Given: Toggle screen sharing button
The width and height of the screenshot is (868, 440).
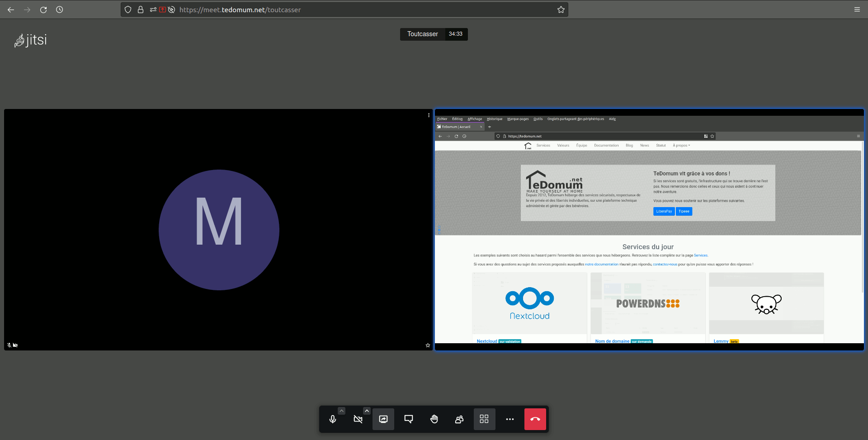Looking at the screenshot, I should (383, 419).
